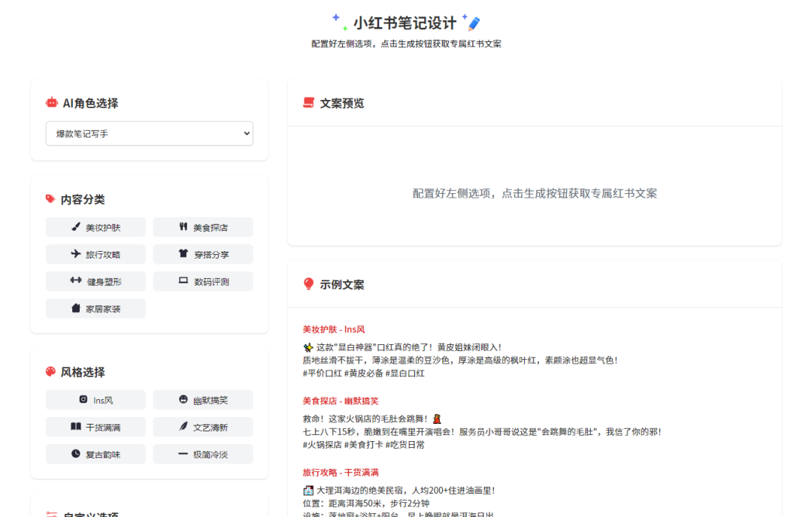Click the palette icon beside 风格选择 header
Screen dimensions: 812x517
pos(51,372)
